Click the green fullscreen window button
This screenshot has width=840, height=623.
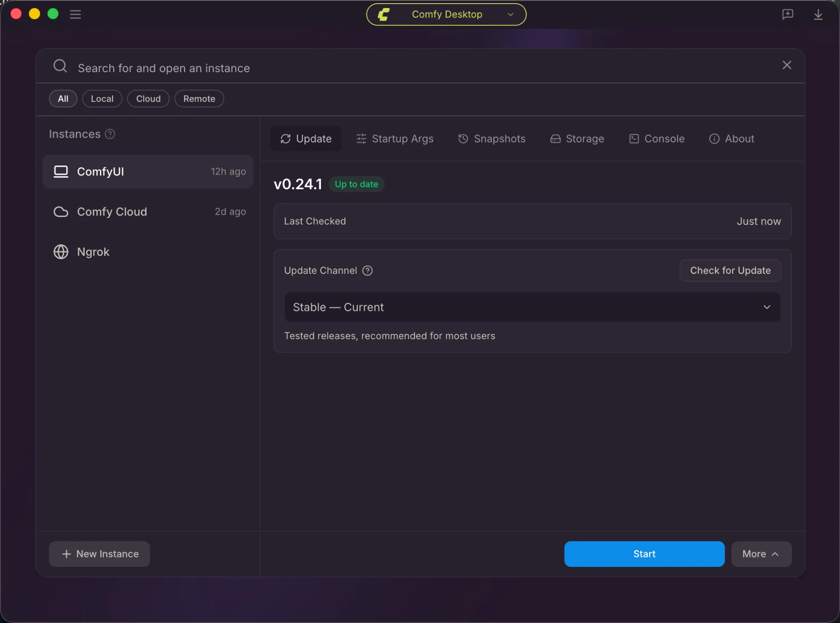53,14
